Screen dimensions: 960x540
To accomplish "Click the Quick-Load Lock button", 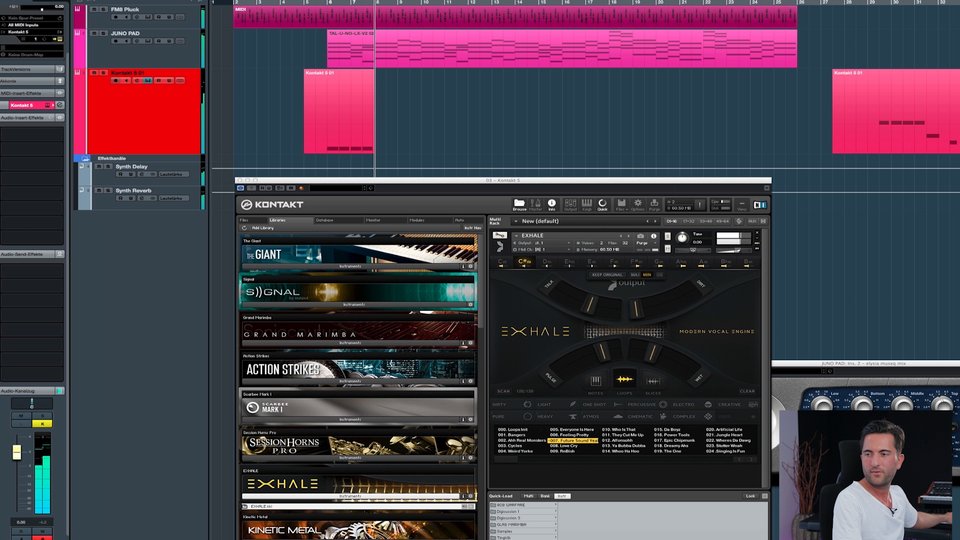I will pyautogui.click(x=750, y=496).
